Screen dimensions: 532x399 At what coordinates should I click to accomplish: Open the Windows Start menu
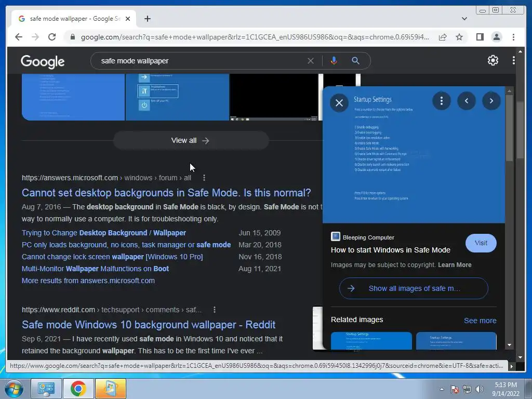14,389
